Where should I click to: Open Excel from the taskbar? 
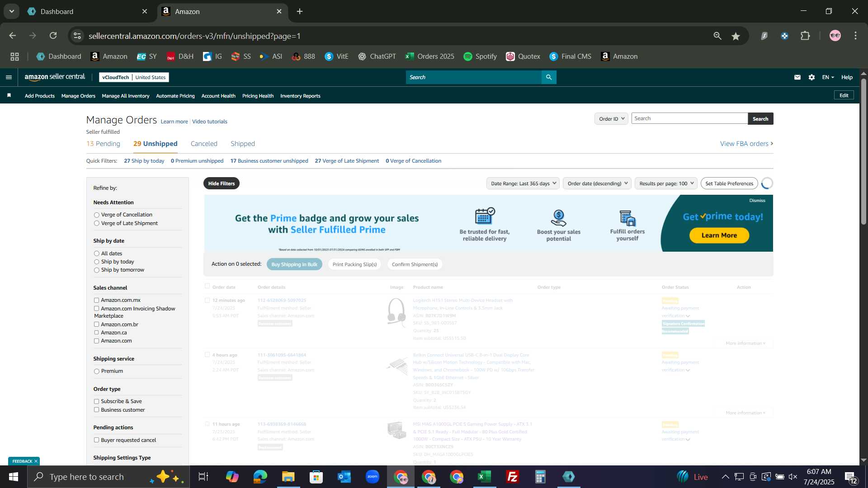[485, 477]
